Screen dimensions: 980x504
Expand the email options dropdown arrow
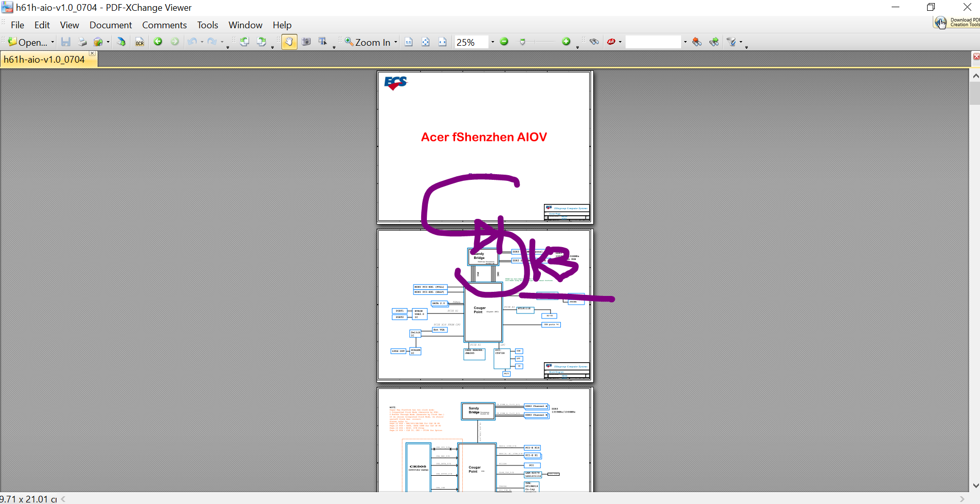tap(108, 42)
